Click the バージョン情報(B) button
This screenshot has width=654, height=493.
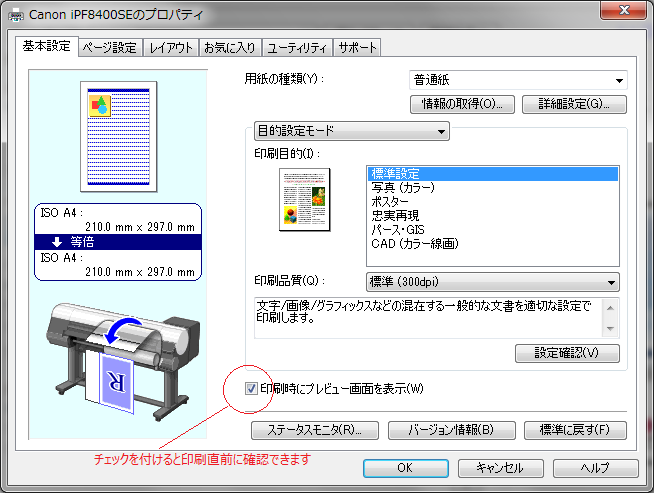pyautogui.click(x=452, y=430)
